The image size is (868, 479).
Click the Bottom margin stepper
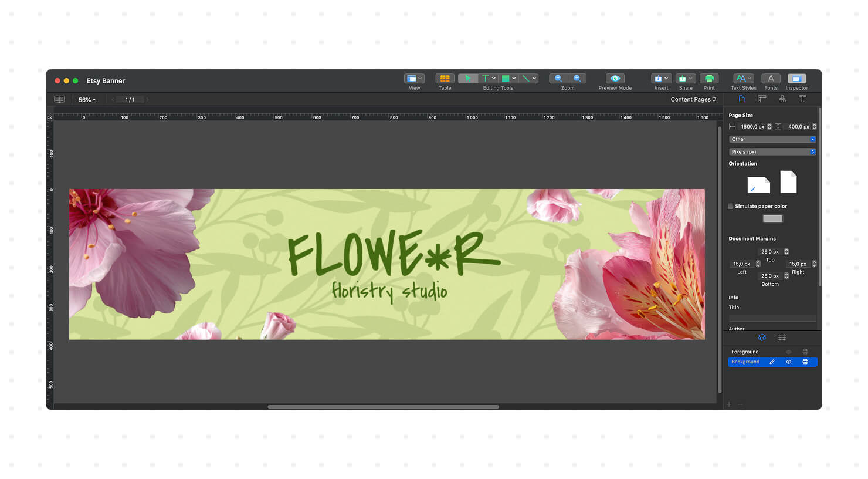pos(786,276)
